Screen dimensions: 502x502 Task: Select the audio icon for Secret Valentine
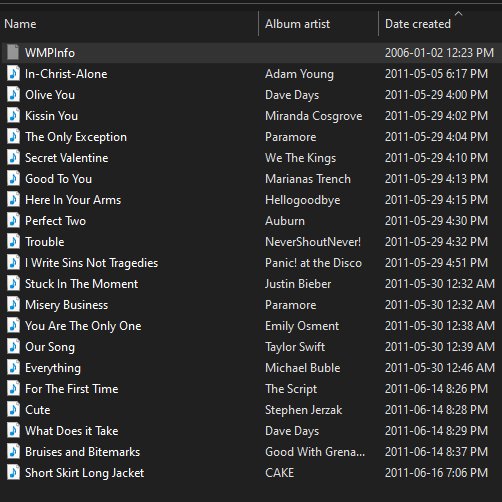click(x=13, y=157)
